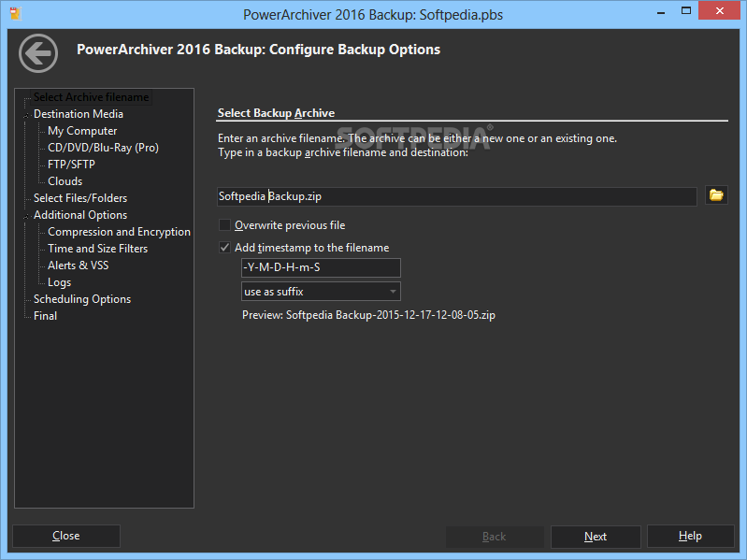Open Alerts & VSS options

[x=79, y=266]
